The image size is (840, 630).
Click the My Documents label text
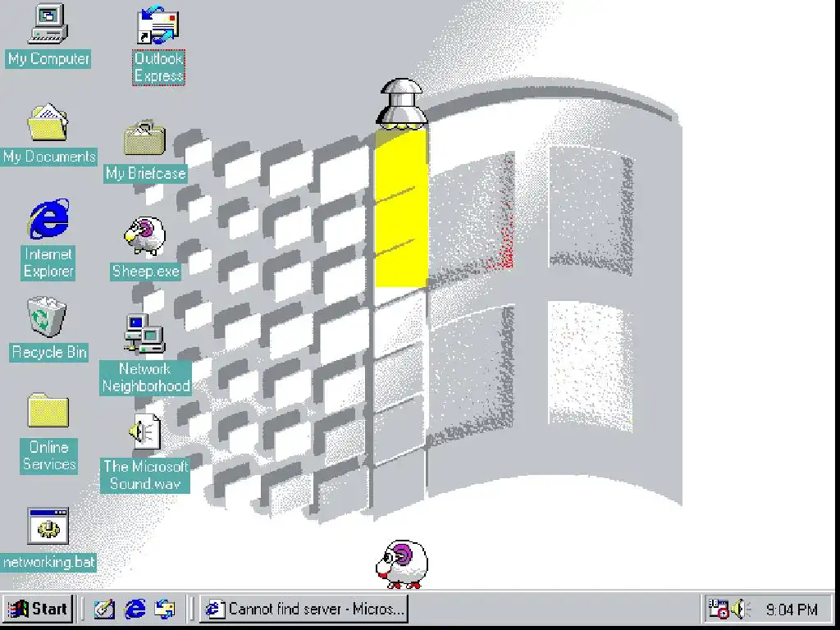pyautogui.click(x=48, y=157)
